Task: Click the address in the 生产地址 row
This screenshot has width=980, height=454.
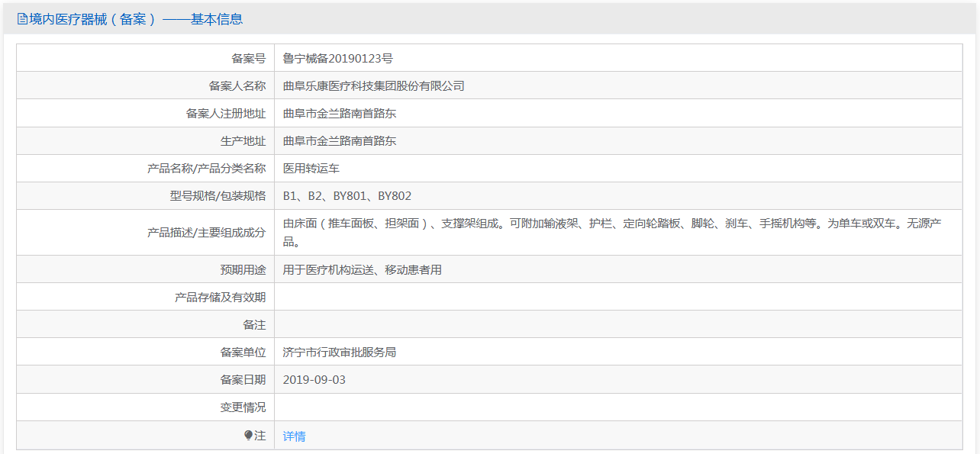Action: pos(340,140)
